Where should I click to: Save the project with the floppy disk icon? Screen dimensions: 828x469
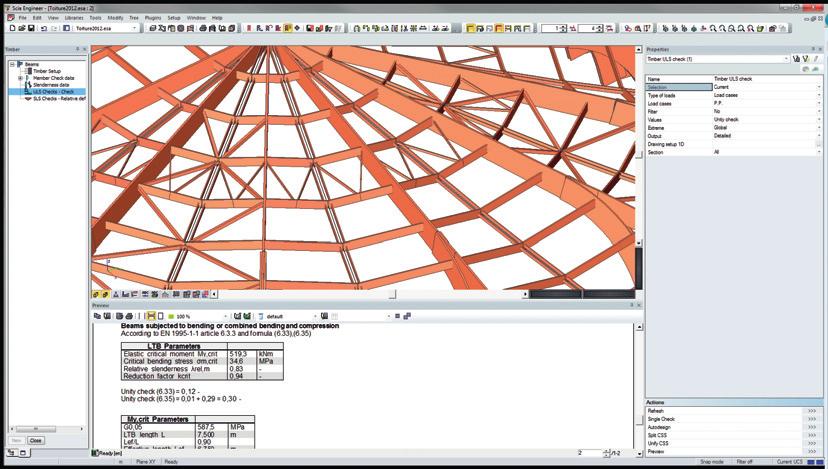[x=31, y=28]
